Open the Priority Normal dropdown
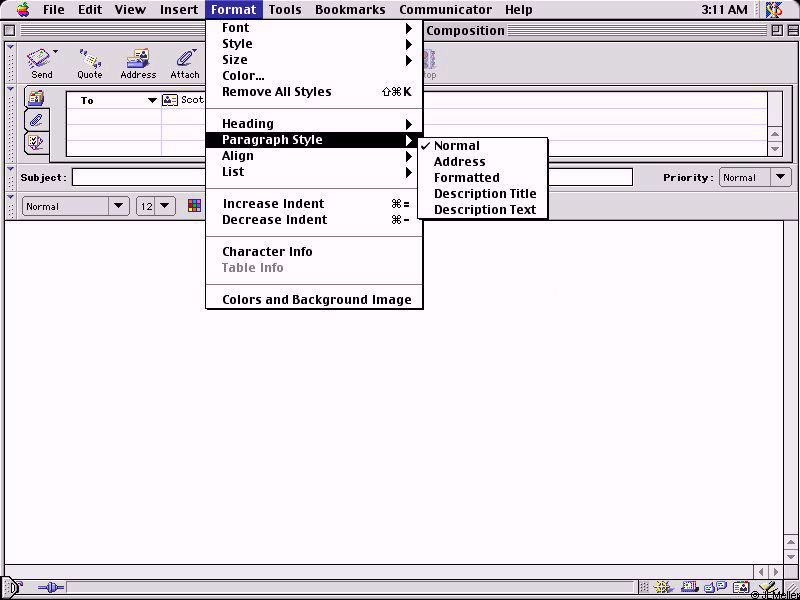 pos(755,178)
